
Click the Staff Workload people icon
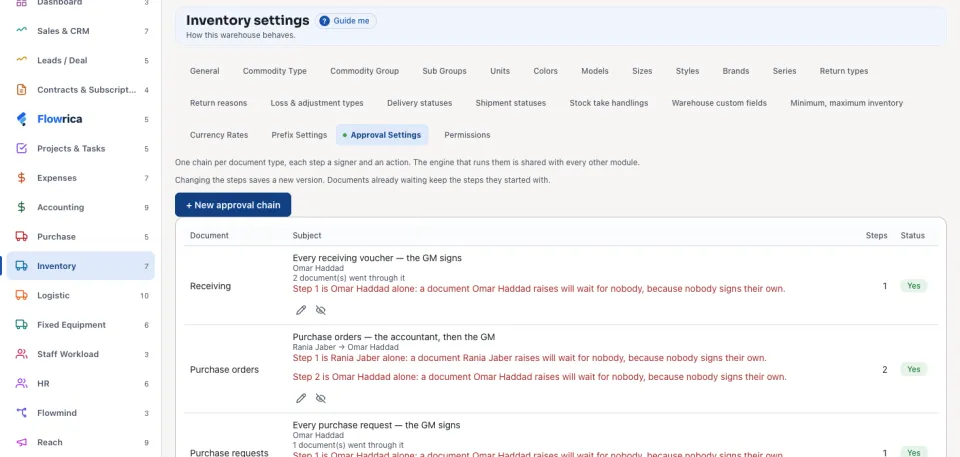pos(21,354)
